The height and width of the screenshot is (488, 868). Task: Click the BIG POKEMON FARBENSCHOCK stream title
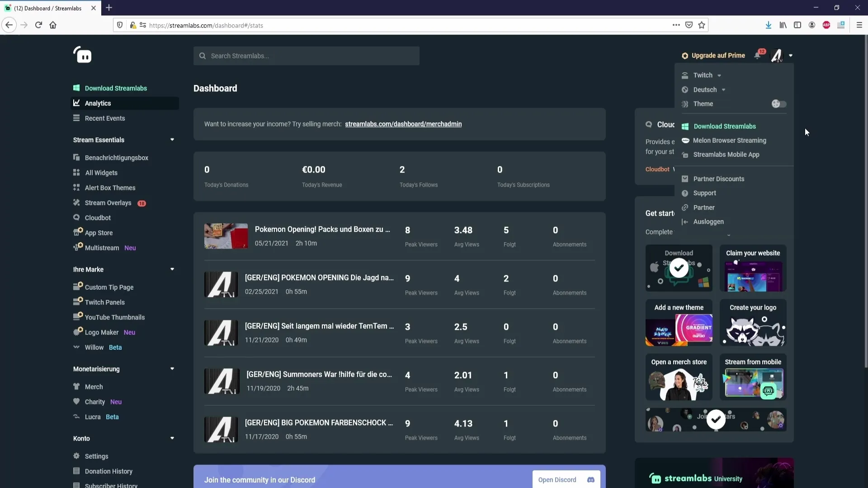click(x=319, y=422)
